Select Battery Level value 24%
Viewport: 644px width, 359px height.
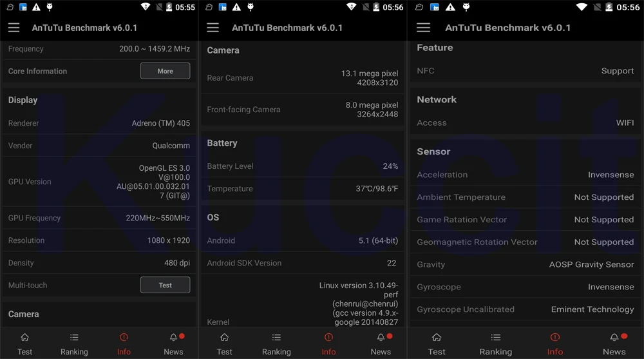[390, 166]
